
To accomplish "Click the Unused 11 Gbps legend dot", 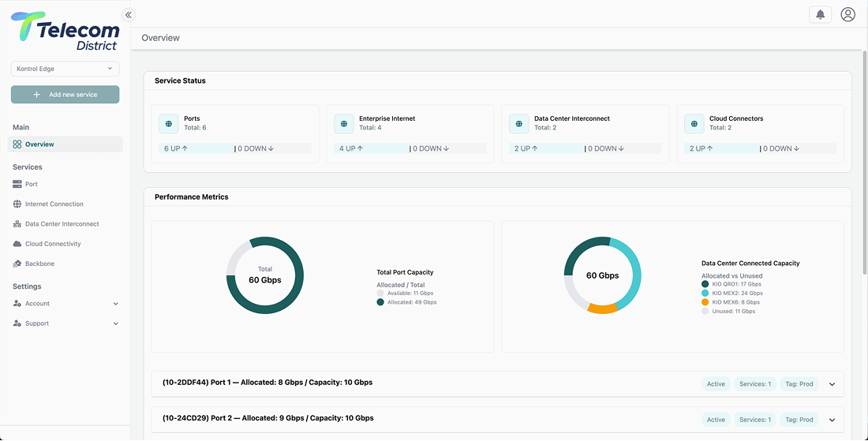I will pos(705,311).
